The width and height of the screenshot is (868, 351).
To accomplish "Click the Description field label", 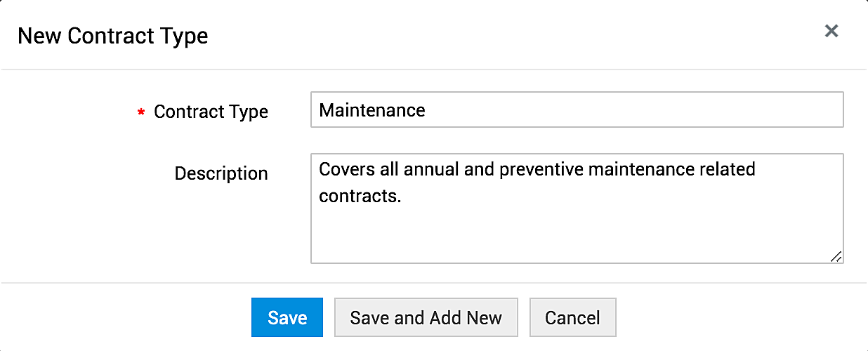I will click(x=221, y=173).
